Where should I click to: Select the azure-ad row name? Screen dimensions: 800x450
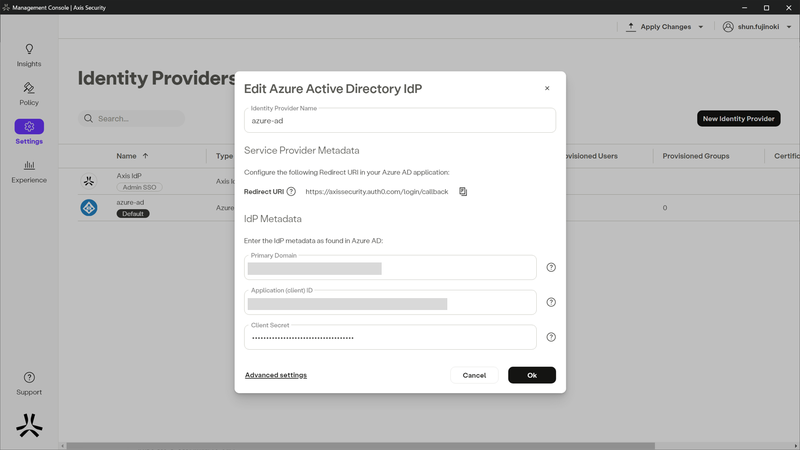(130, 202)
